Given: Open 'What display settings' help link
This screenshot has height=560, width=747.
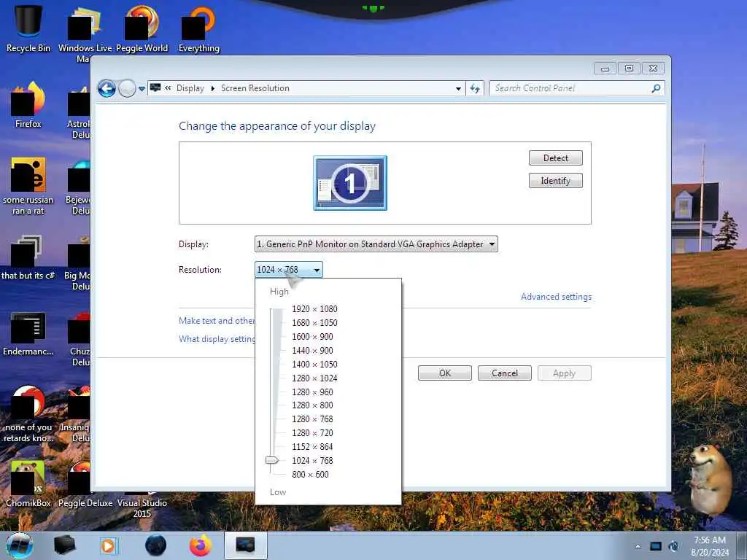Looking at the screenshot, I should click(x=217, y=338).
